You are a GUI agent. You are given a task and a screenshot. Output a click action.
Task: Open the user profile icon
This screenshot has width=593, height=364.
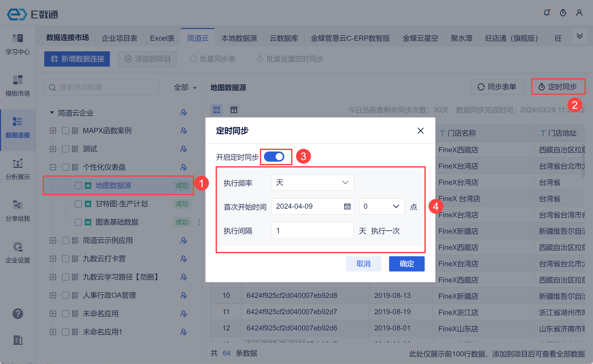coord(579,13)
